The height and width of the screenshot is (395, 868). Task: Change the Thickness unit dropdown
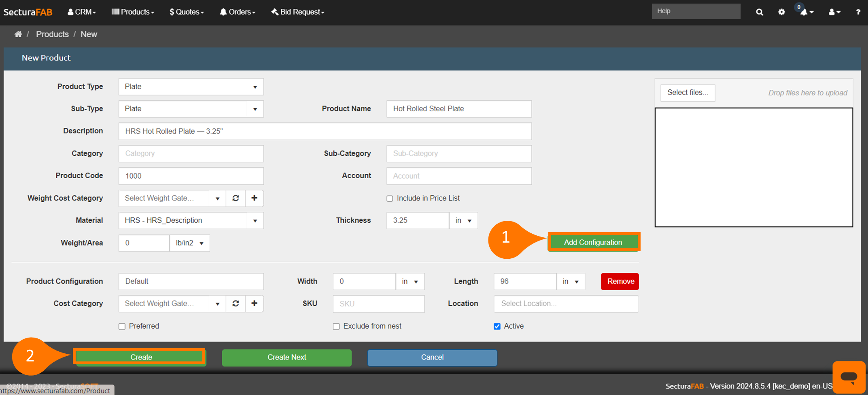463,221
